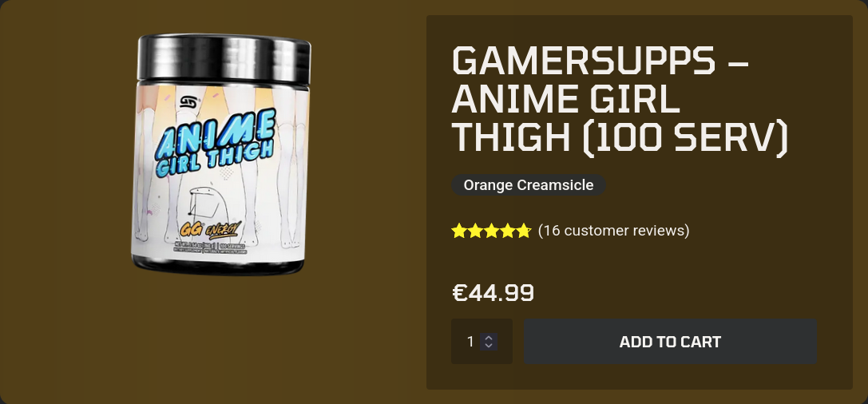Open the 16 customer reviews link

613,230
